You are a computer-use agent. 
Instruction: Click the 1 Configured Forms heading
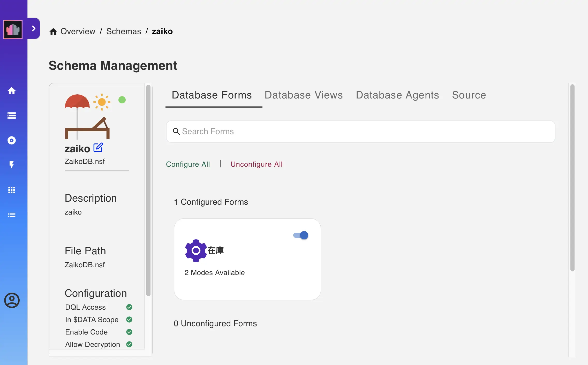pyautogui.click(x=211, y=202)
